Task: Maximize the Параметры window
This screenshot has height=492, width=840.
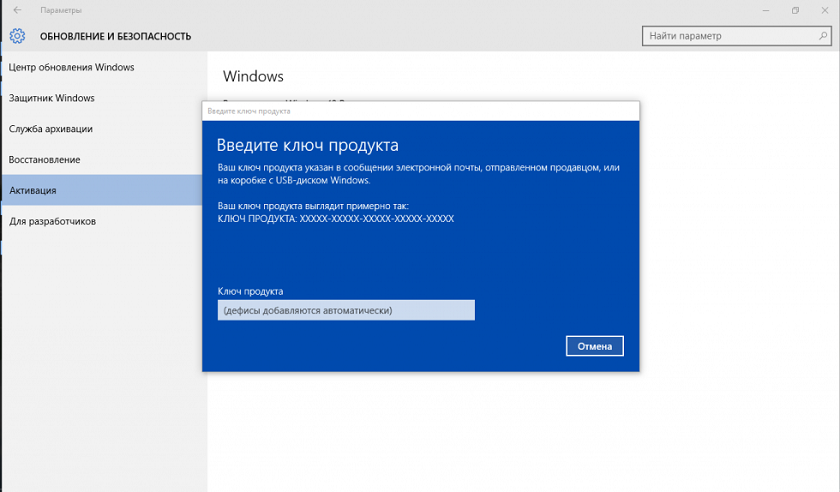Action: click(795, 10)
